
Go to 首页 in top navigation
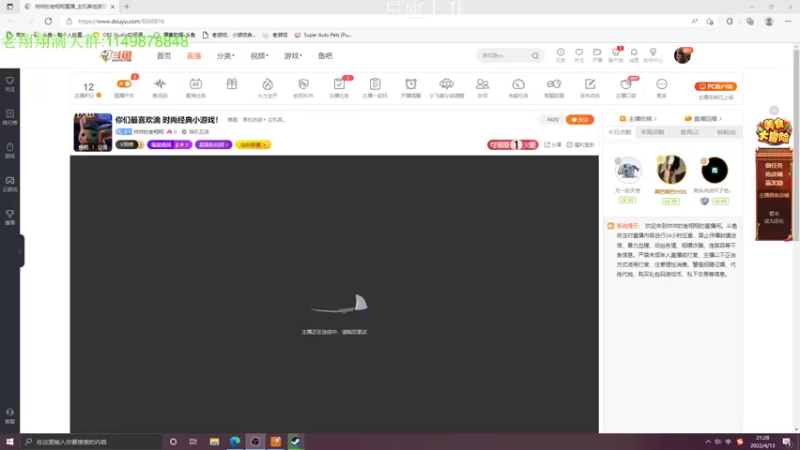coord(164,56)
